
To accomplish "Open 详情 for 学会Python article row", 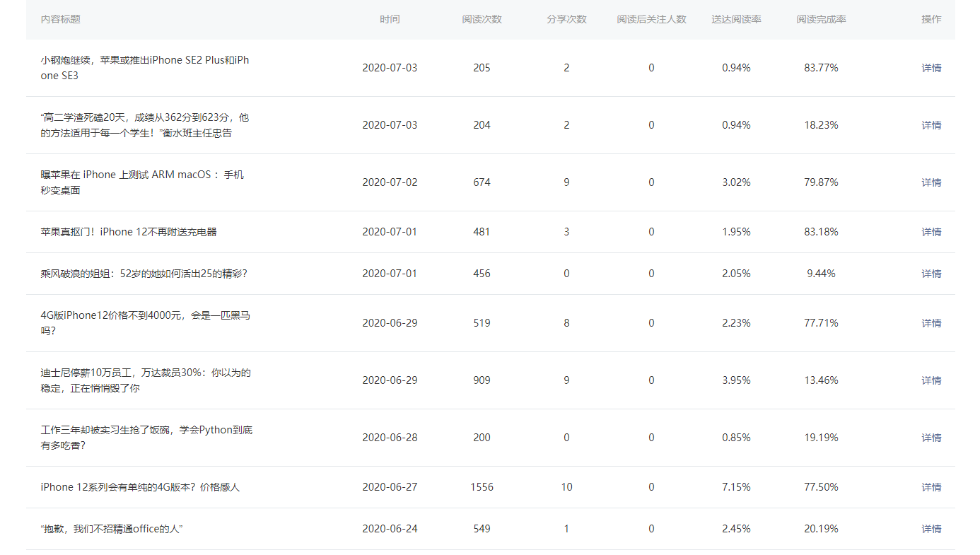I will [x=931, y=438].
